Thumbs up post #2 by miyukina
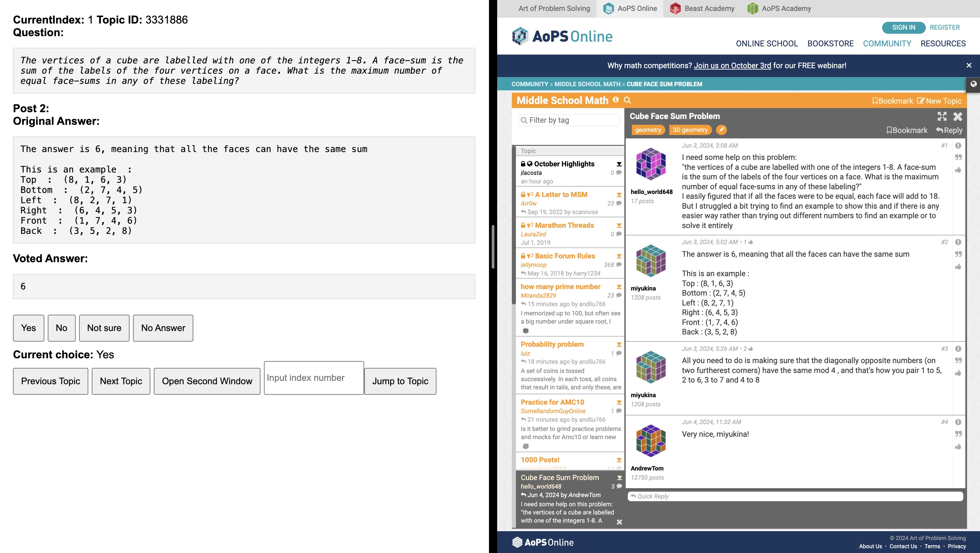Viewport: 980px width, 553px height. [x=958, y=267]
